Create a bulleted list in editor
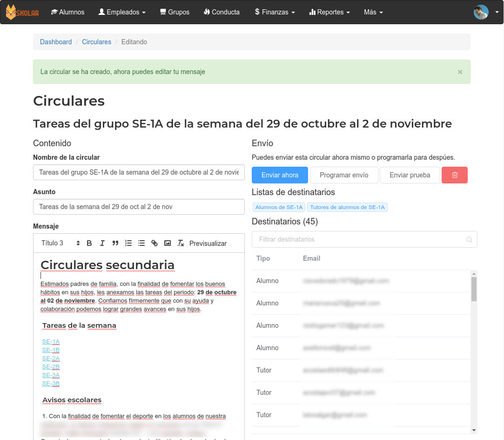This screenshot has width=504, height=440. pyautogui.click(x=141, y=243)
